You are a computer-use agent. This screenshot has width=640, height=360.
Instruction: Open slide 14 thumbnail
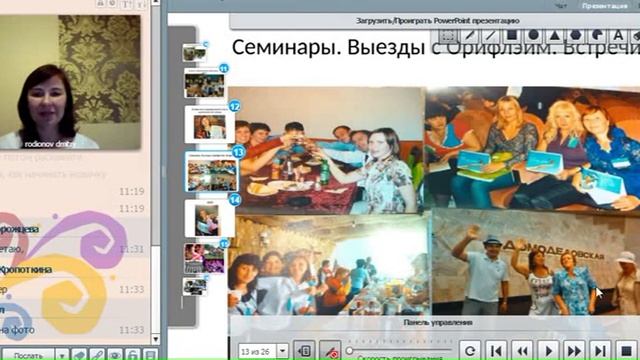[209, 219]
